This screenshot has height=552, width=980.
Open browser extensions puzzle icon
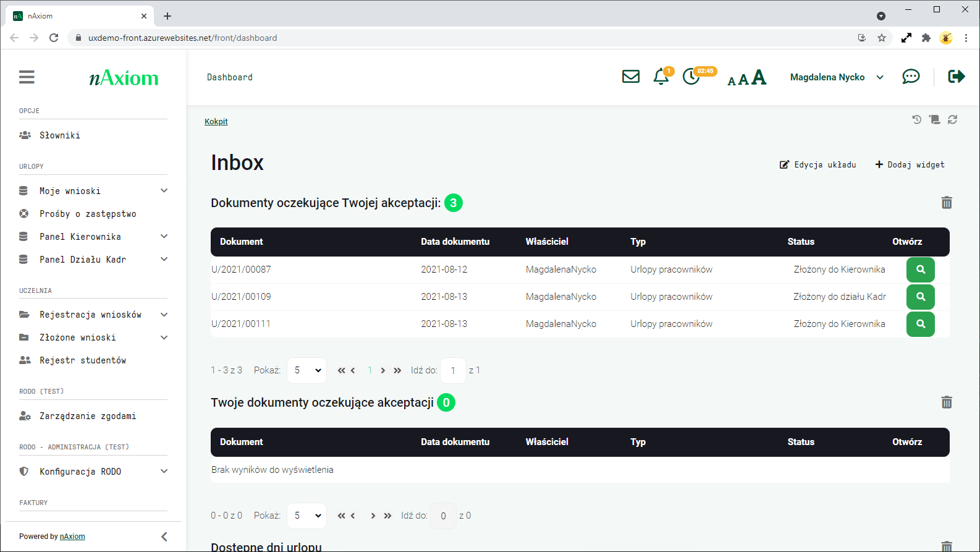click(926, 38)
